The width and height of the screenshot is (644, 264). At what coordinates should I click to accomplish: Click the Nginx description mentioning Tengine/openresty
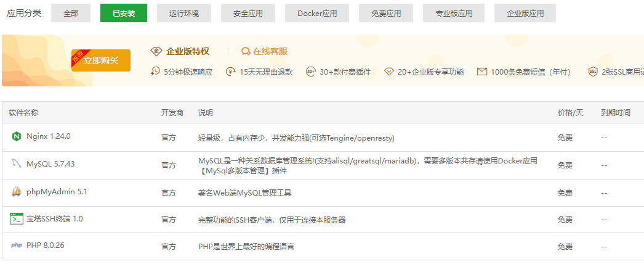coord(296,138)
